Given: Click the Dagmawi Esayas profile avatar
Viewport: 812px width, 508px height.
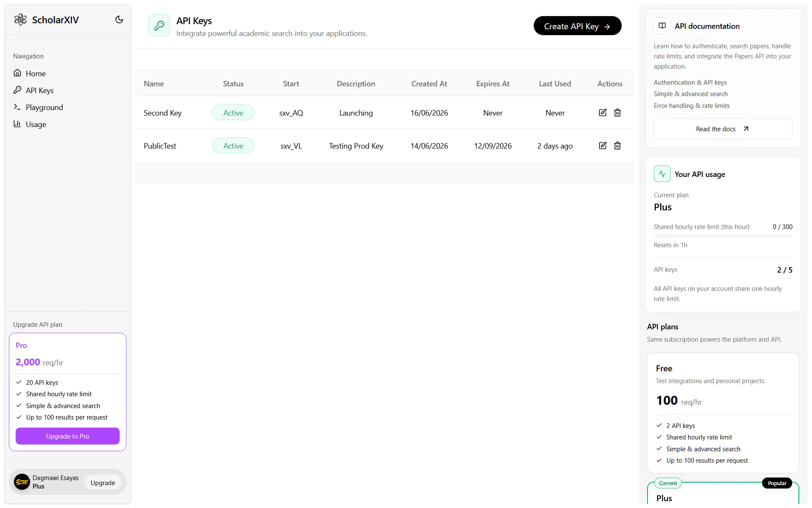Looking at the screenshot, I should click(22, 482).
